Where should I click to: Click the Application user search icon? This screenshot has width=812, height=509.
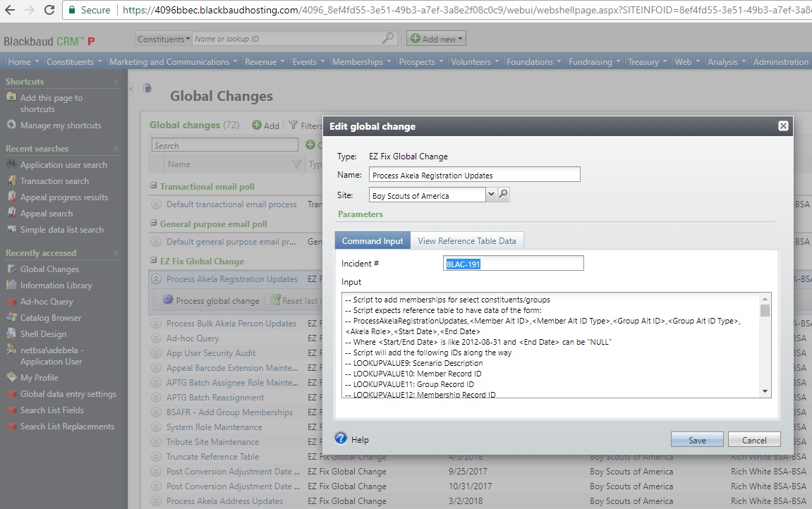click(x=11, y=165)
